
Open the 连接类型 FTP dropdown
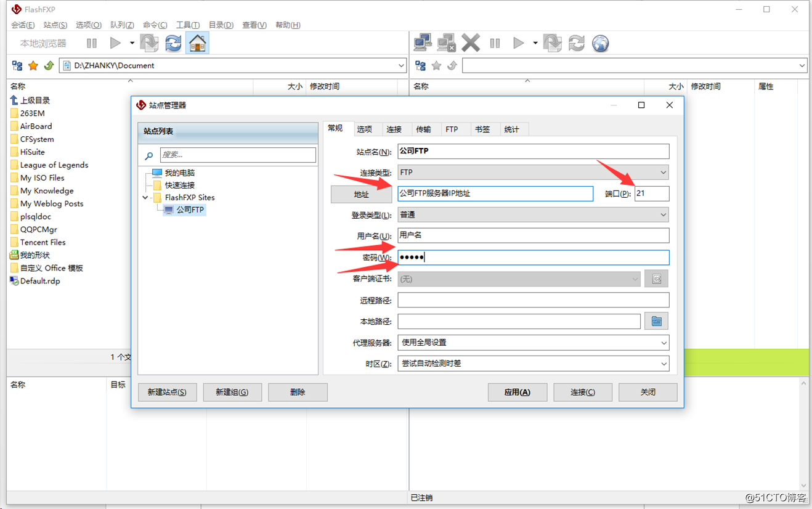click(534, 173)
